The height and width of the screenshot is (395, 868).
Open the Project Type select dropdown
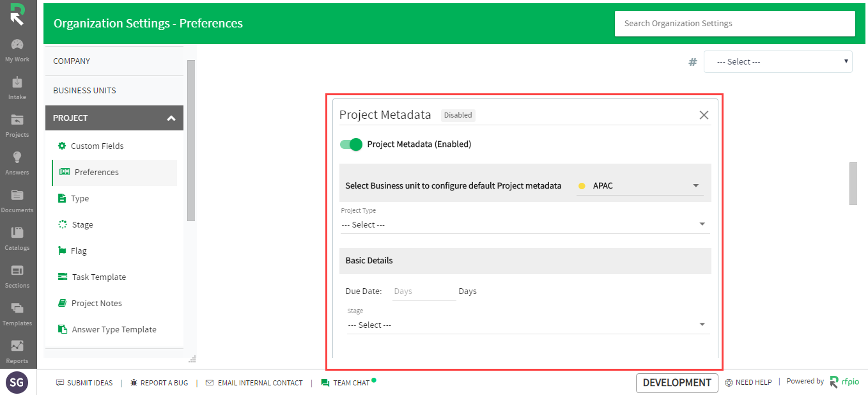click(525, 224)
